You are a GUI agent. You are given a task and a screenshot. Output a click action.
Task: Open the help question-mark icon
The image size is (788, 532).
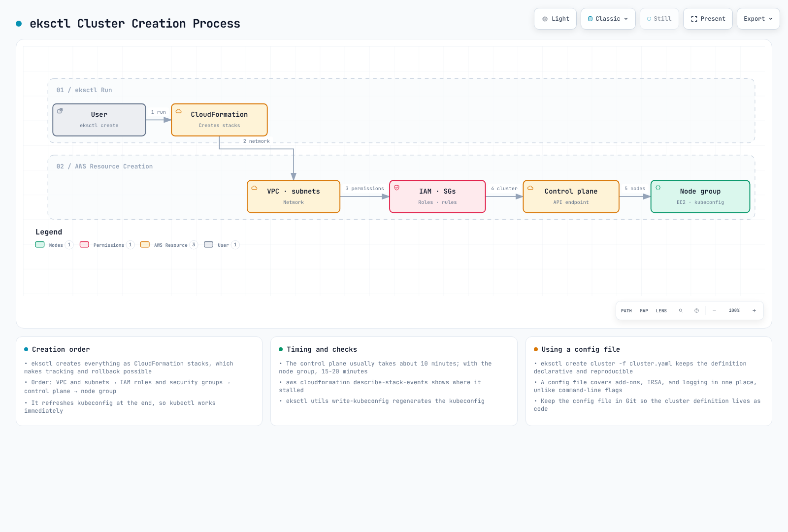(x=696, y=311)
